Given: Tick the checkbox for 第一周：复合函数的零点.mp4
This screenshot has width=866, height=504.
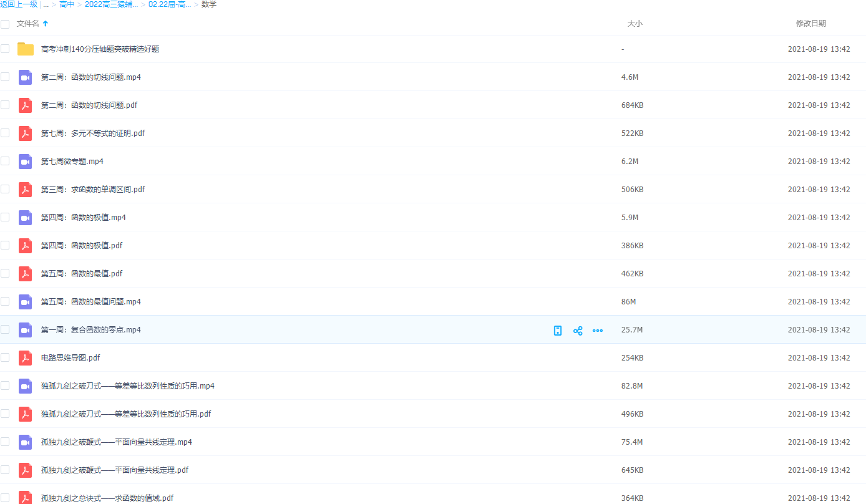Looking at the screenshot, I should click(5, 329).
